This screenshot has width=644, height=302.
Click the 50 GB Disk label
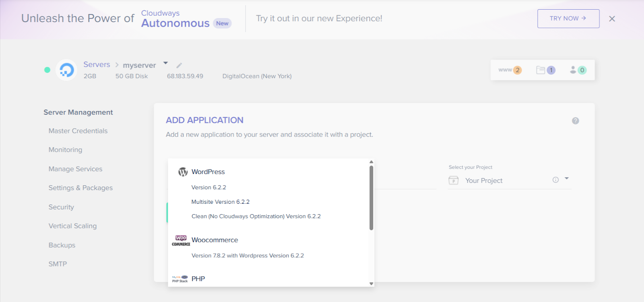(132, 76)
